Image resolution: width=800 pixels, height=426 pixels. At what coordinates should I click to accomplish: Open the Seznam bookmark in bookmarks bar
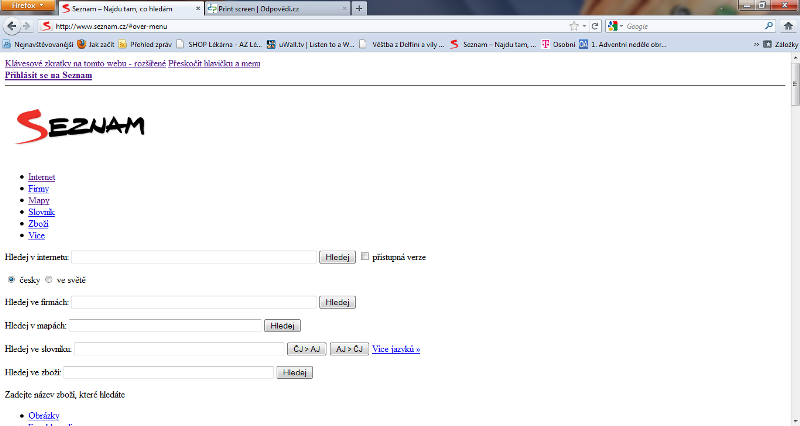(x=493, y=44)
